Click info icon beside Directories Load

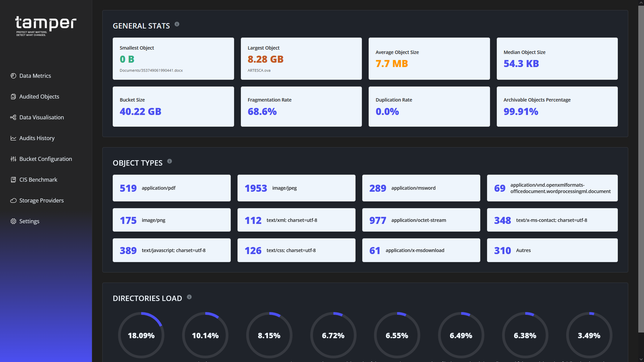[189, 297]
